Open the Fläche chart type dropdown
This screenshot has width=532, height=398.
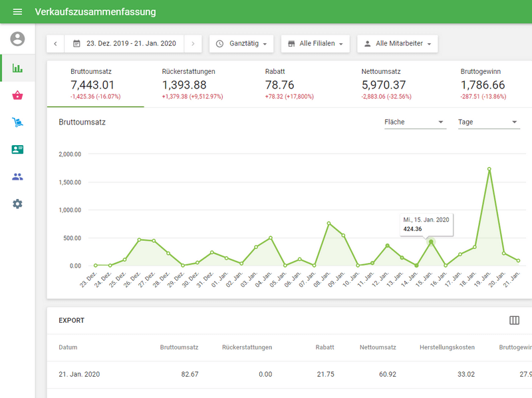414,122
